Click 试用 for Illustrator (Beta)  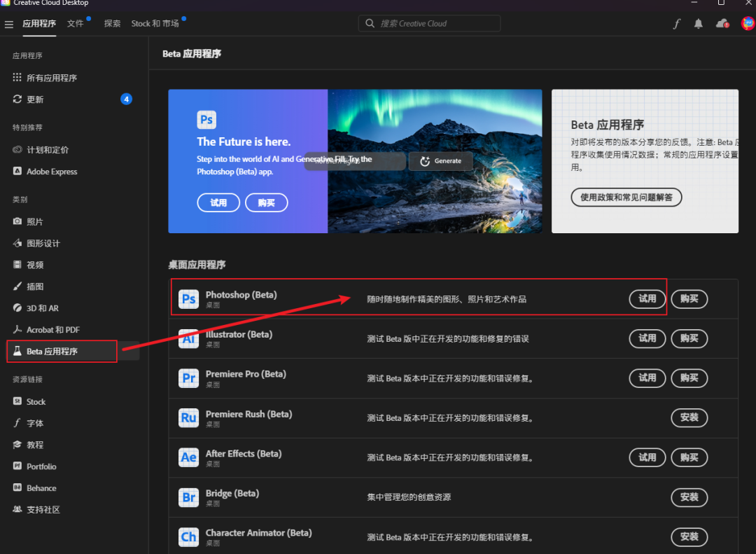point(647,339)
